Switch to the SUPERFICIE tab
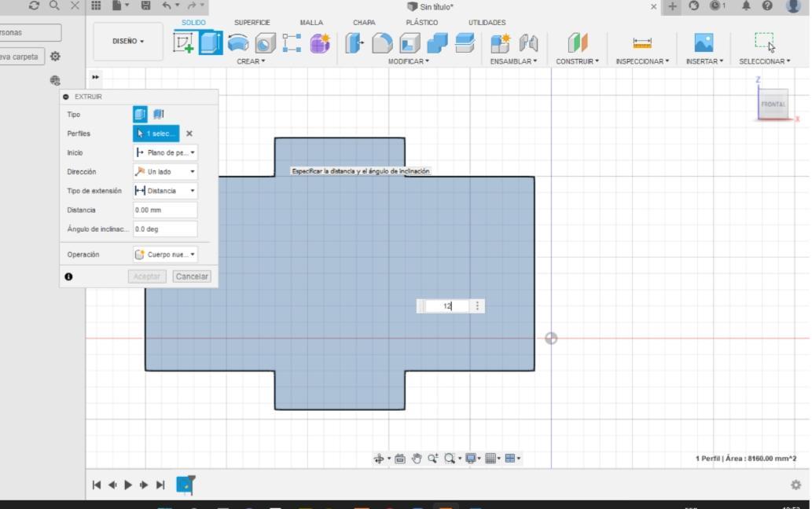Viewport: 812px width, 509px height. coord(252,22)
